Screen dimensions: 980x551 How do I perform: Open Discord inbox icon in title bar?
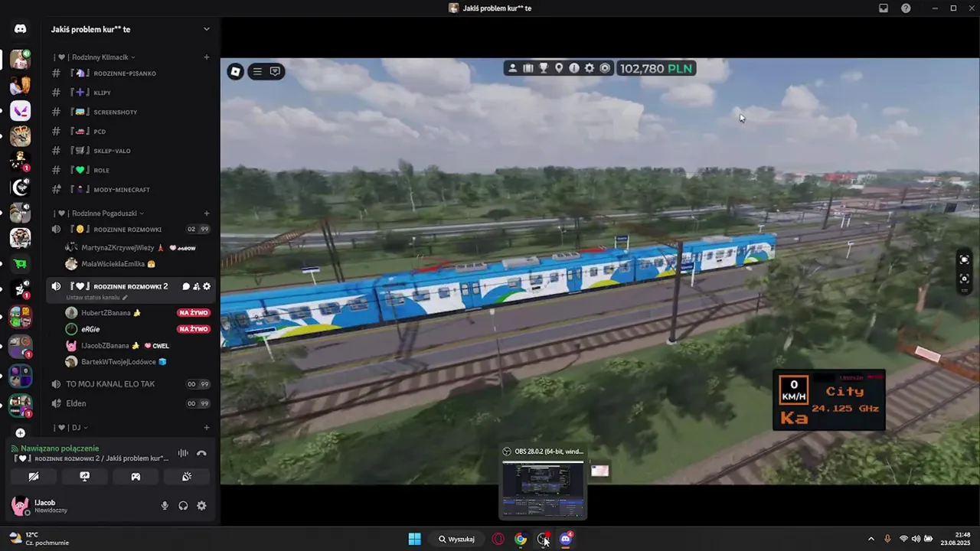coord(883,8)
